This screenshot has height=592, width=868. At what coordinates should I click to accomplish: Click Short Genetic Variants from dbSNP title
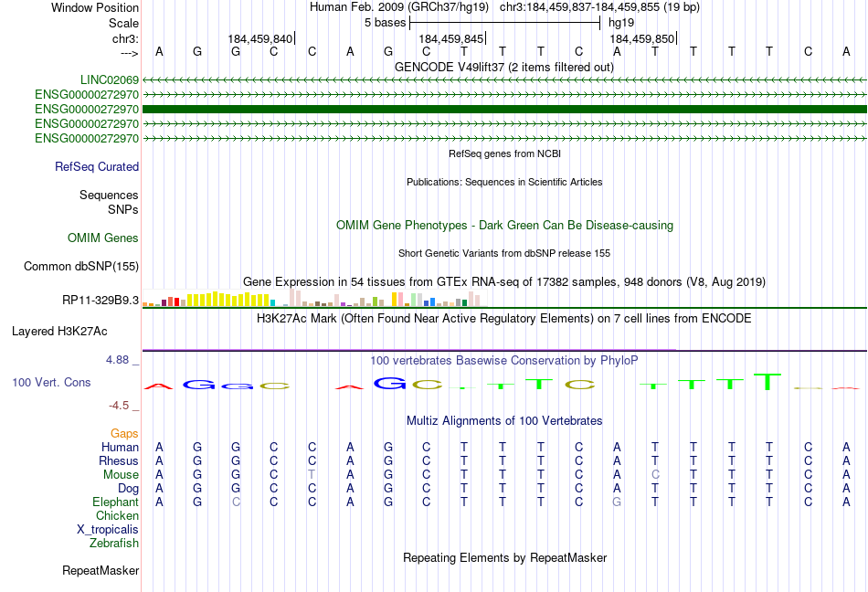pos(504,253)
